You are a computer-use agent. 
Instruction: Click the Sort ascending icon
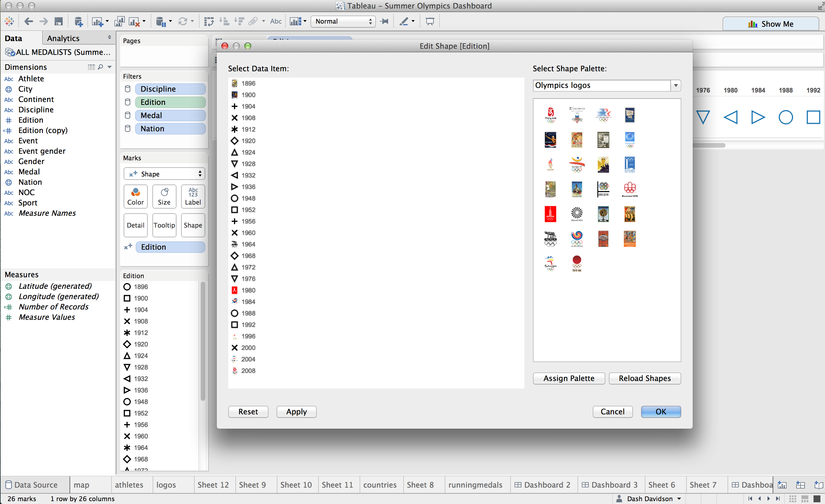pos(224,22)
